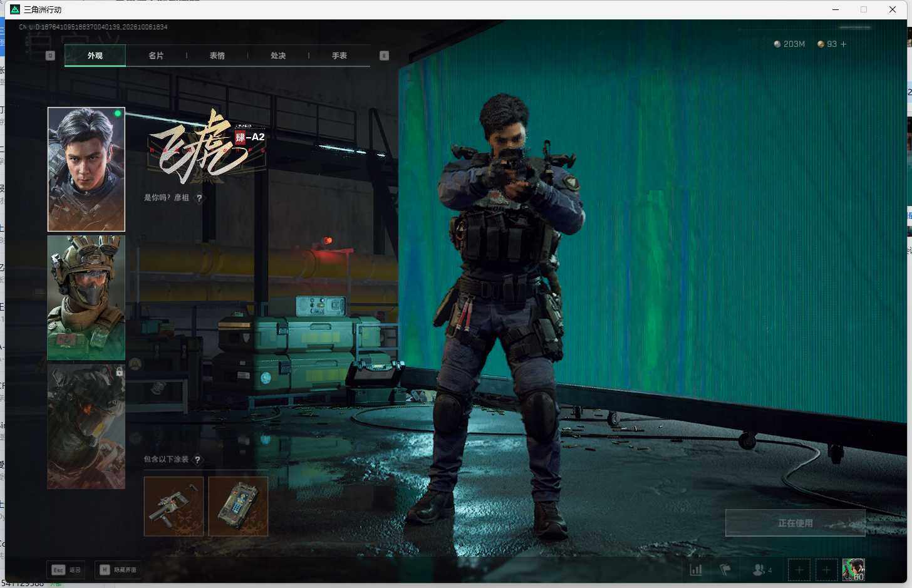
Task: Click the 93 premium currency balance
Action: click(827, 44)
